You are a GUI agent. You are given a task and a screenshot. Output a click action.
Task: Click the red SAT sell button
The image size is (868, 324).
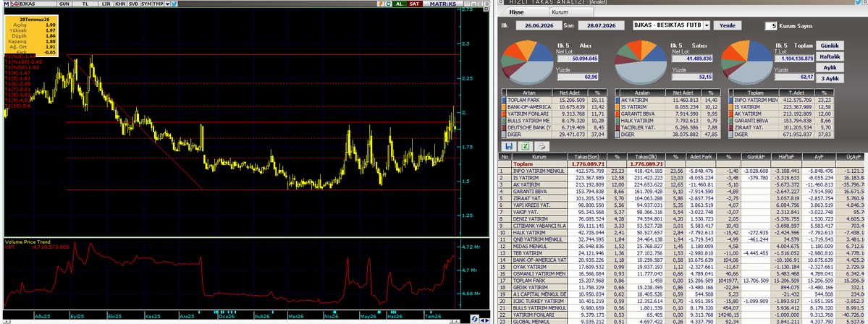point(414,4)
